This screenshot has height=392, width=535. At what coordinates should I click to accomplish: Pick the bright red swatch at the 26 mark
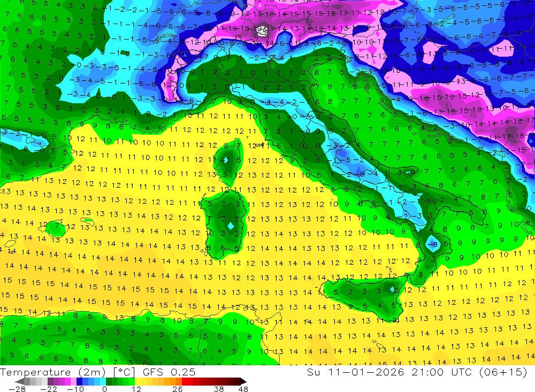point(185,381)
